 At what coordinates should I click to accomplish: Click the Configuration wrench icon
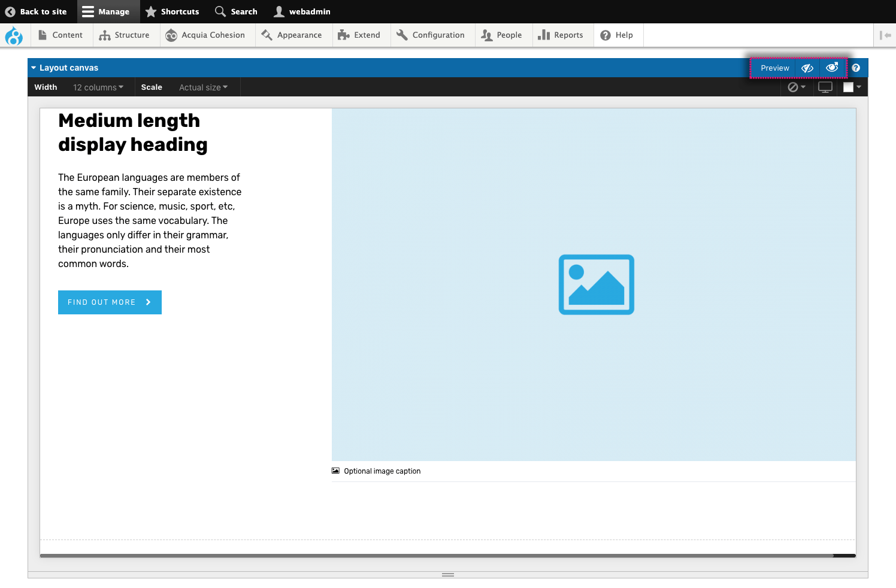pyautogui.click(x=402, y=35)
